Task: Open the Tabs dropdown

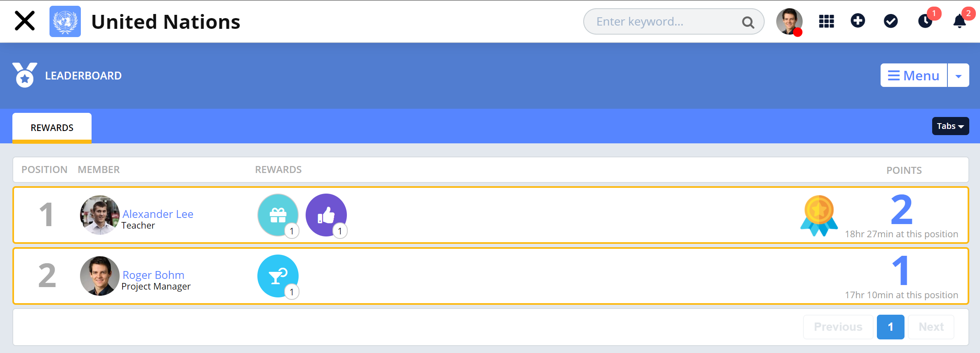Action: click(x=950, y=126)
